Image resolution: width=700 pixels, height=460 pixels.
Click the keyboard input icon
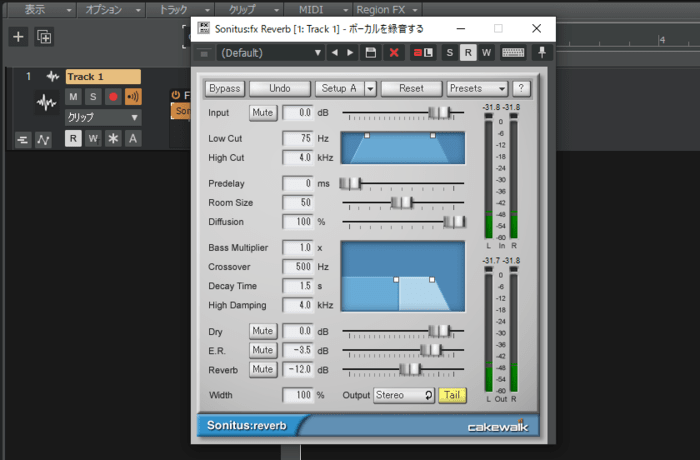pyautogui.click(x=513, y=53)
